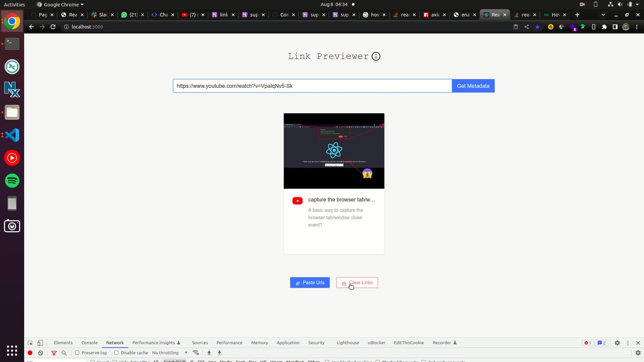Open Chrome three-dot menu
This screenshot has width=644, height=362.
pyautogui.click(x=637, y=27)
